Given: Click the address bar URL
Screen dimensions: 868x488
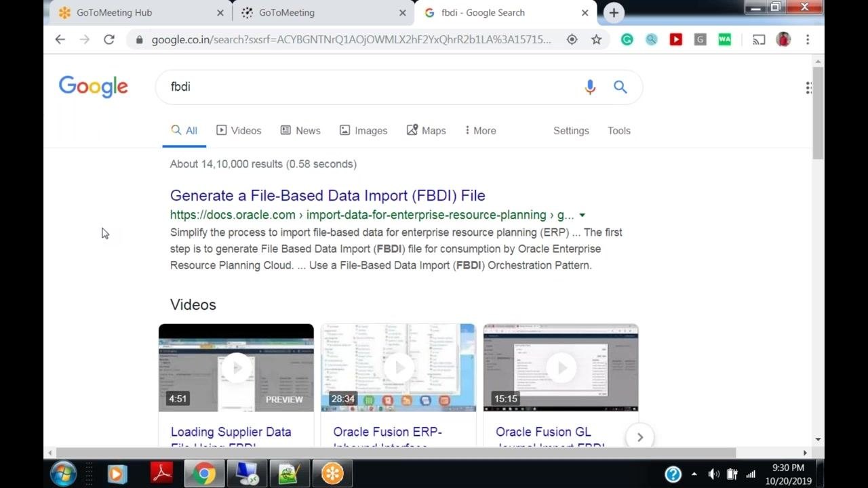Looking at the screenshot, I should (x=351, y=40).
